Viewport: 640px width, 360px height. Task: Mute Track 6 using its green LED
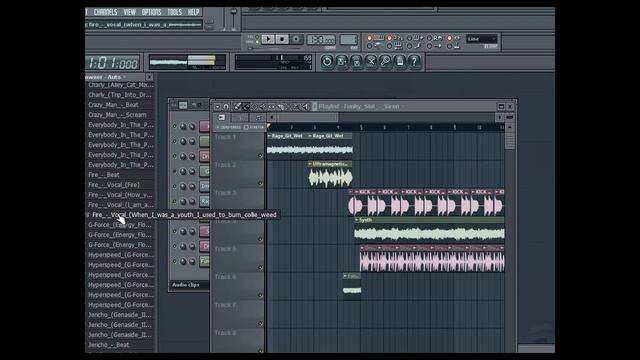click(260, 295)
